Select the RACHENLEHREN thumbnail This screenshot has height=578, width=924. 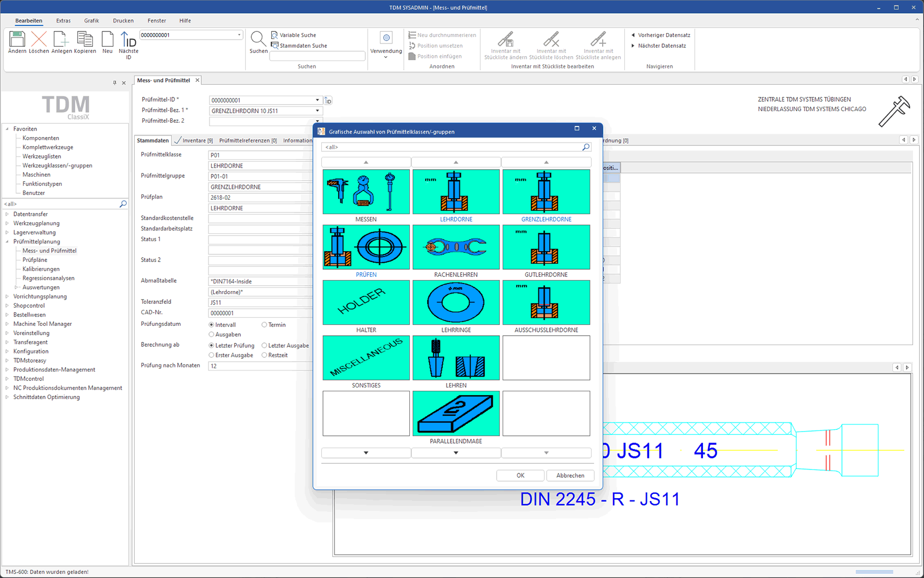click(x=456, y=247)
